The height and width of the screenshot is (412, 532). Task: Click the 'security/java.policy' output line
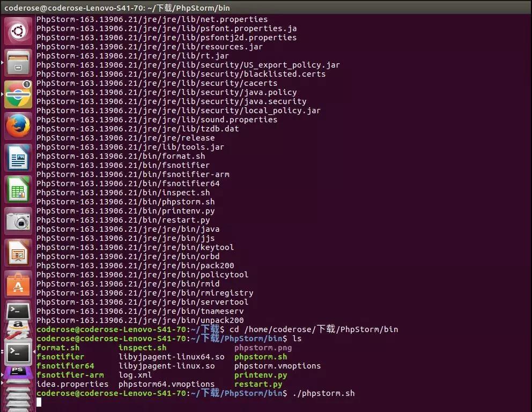pyautogui.click(x=167, y=92)
